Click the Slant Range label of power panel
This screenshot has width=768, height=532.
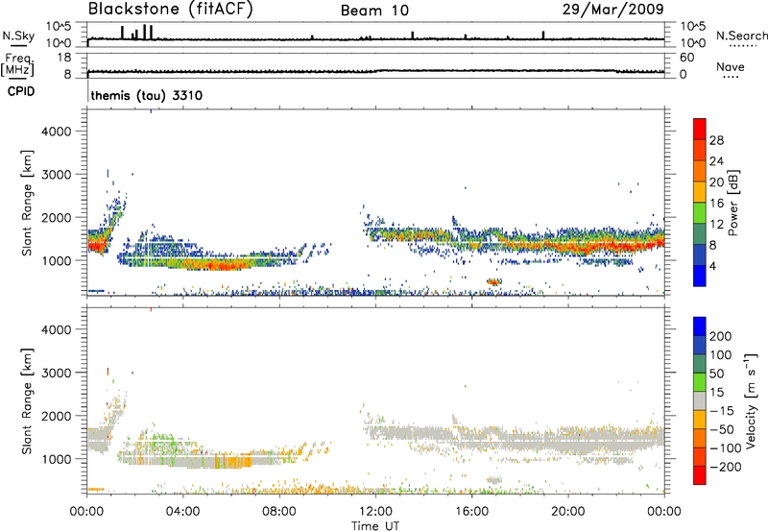(27, 203)
